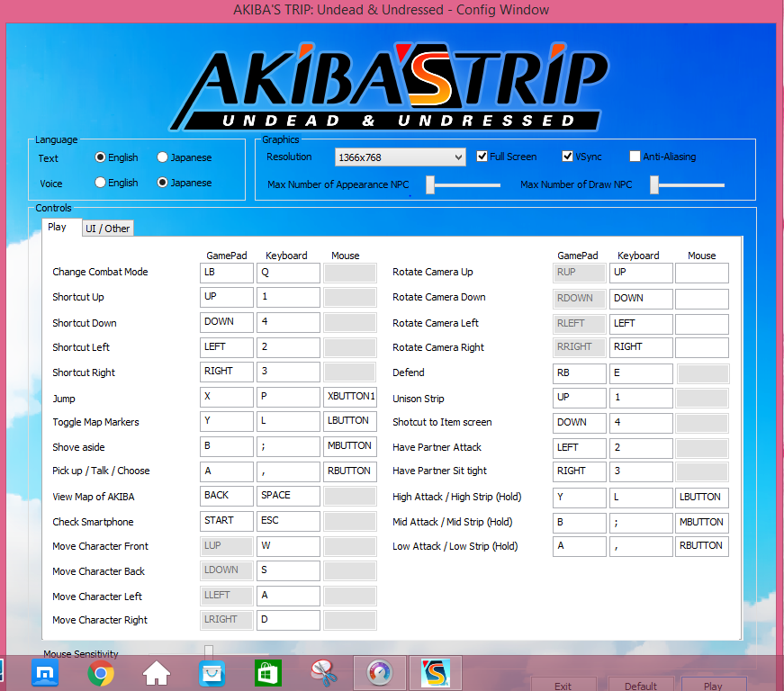Open the blue shopping bag taskbar icon

(212, 673)
